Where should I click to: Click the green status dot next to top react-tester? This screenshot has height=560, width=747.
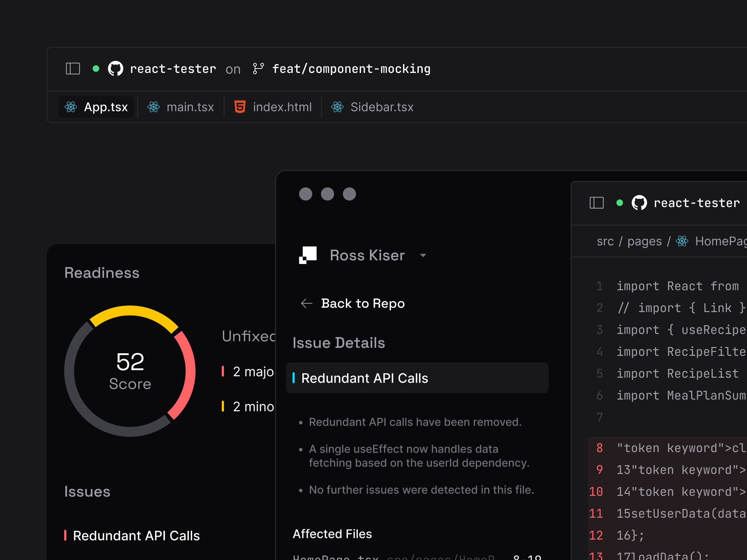coord(96,69)
